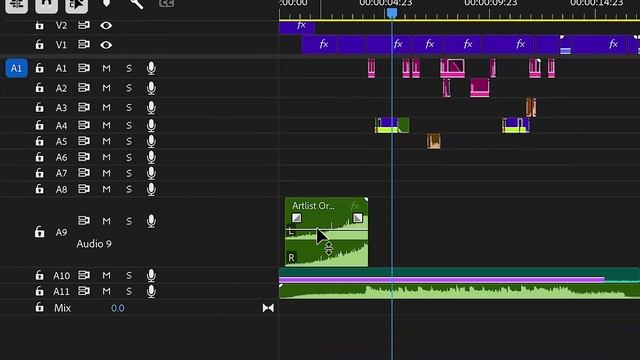Toggle lock on track A10

coord(39,275)
